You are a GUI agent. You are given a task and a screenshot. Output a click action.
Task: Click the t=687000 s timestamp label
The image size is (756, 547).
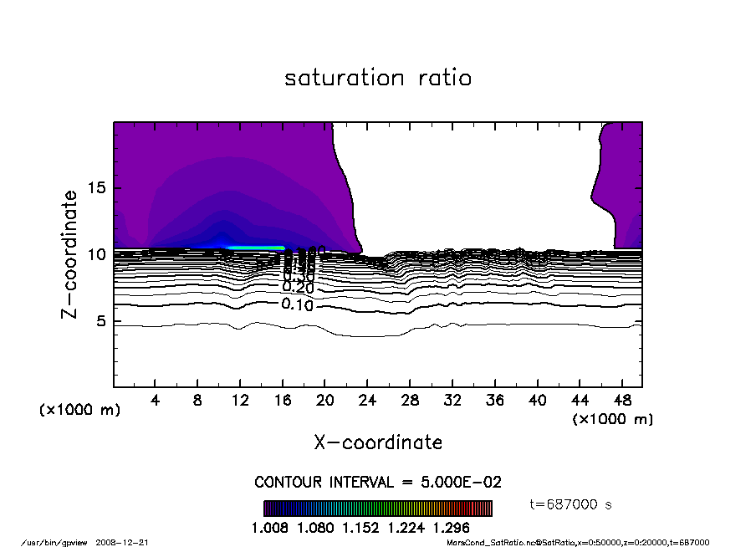tap(571, 504)
